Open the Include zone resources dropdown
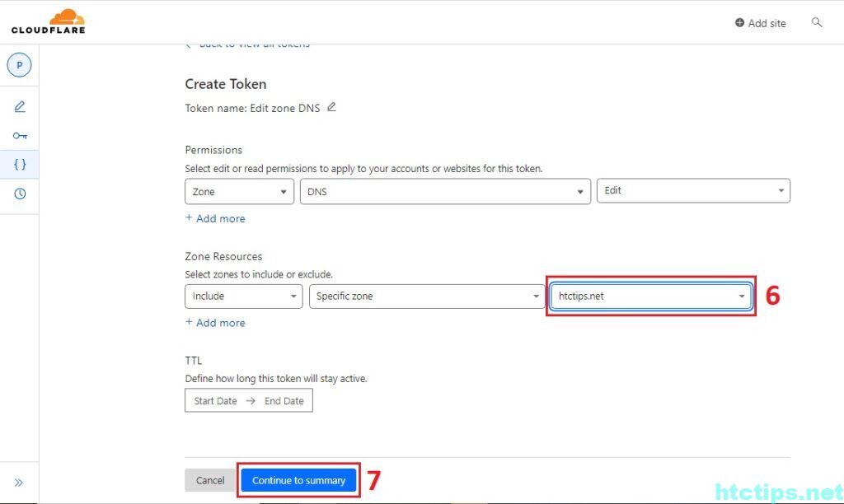This screenshot has height=504, width=844. [243, 296]
